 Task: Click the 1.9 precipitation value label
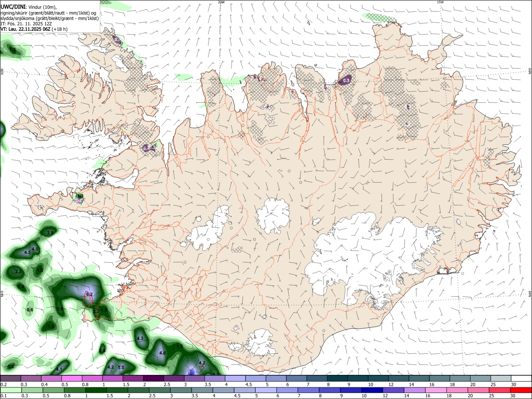60,309
